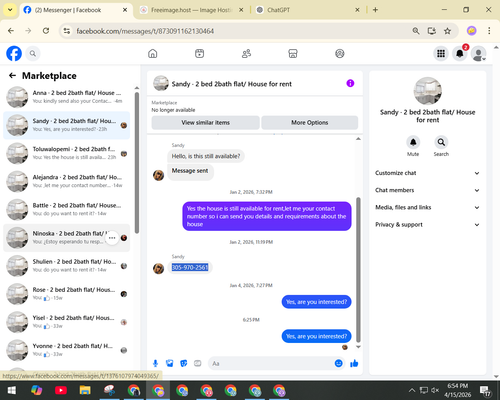Click More Options button
The height and width of the screenshot is (400, 500).
[x=310, y=123]
